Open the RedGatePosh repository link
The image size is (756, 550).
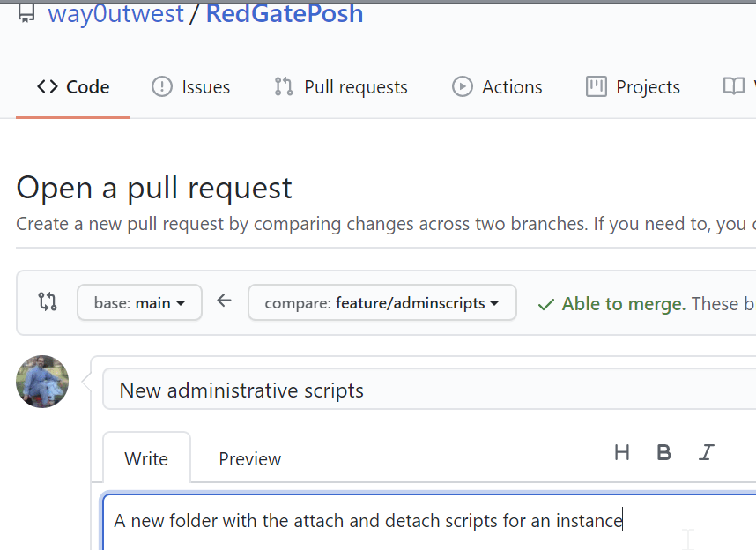coord(284,14)
